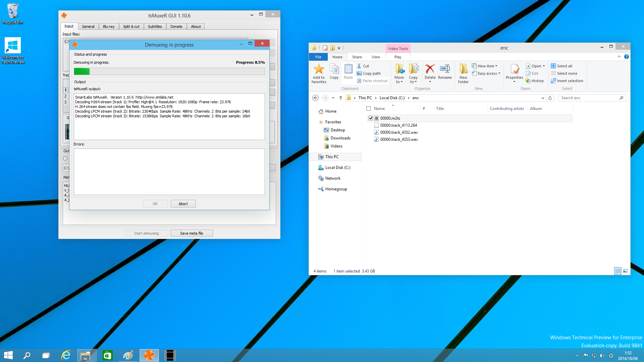Viewport: 644px width, 362px height.
Task: Click Select all in ribbon
Action: 561,66
